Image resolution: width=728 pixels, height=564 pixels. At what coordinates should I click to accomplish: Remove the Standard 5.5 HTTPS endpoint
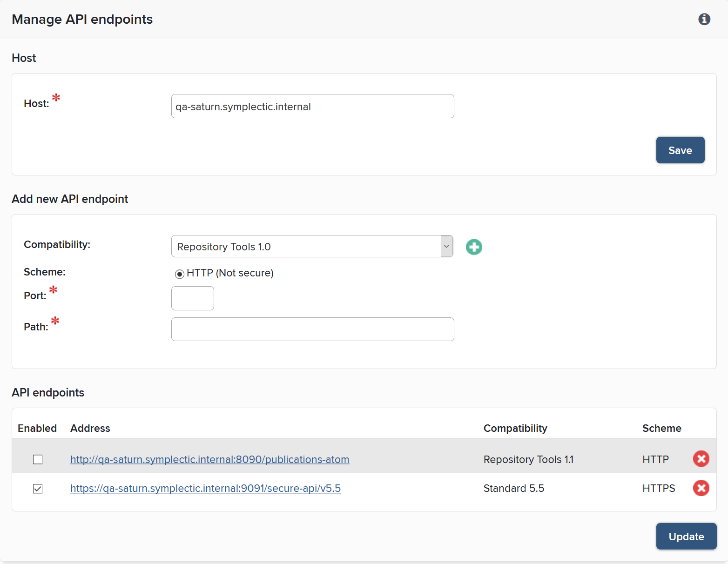click(701, 488)
